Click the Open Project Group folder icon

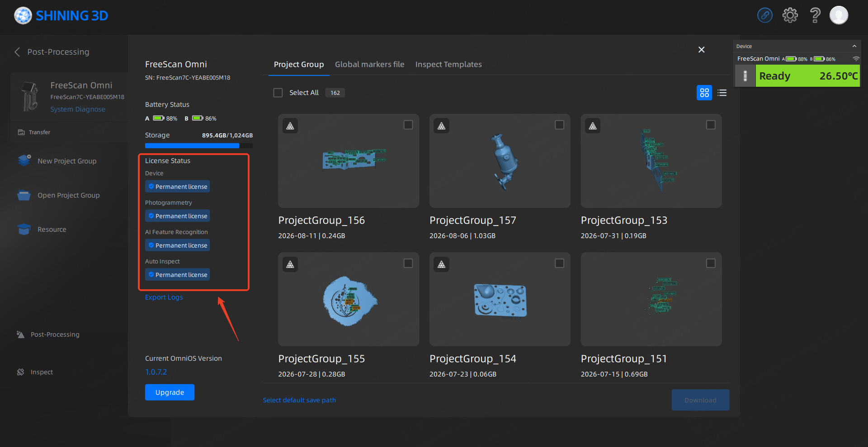(x=24, y=195)
